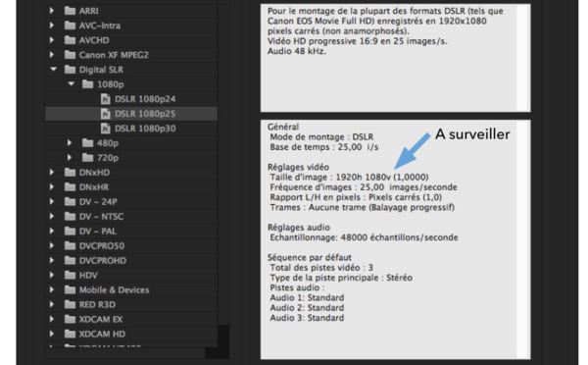Click the preset list vertical scrollbar
The image size is (588, 365).
pos(223,177)
